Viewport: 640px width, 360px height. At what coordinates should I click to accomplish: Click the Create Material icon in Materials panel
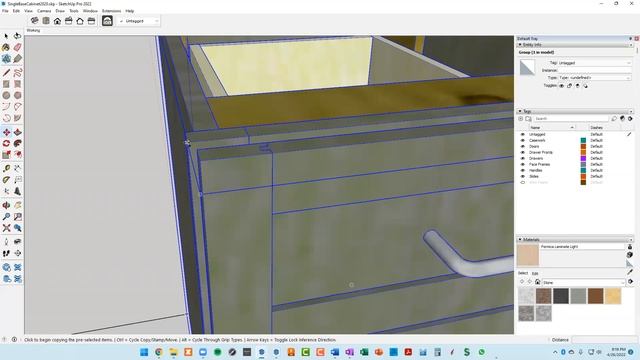click(630, 255)
